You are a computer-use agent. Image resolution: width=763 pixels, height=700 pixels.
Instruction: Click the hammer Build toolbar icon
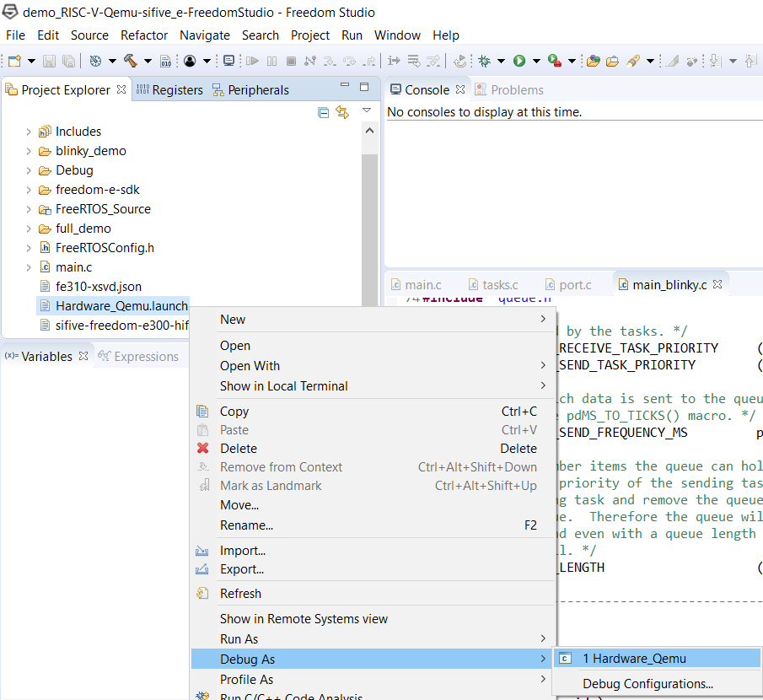[130, 61]
